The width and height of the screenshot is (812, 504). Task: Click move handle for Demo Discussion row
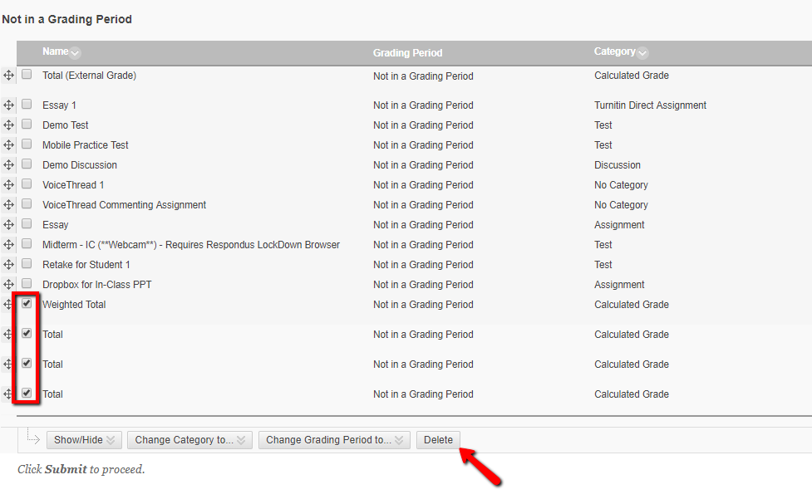[x=9, y=165]
